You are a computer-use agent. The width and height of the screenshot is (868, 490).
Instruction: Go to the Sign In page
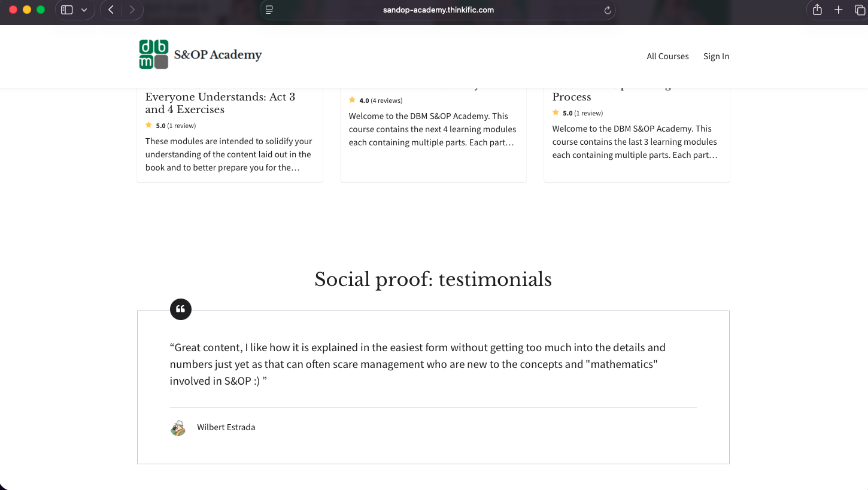click(x=716, y=56)
